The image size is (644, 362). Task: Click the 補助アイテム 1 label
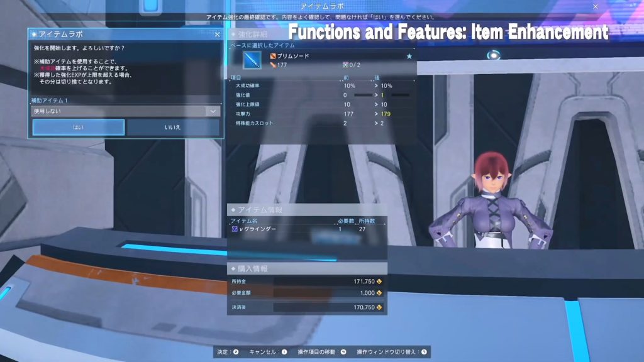49,101
